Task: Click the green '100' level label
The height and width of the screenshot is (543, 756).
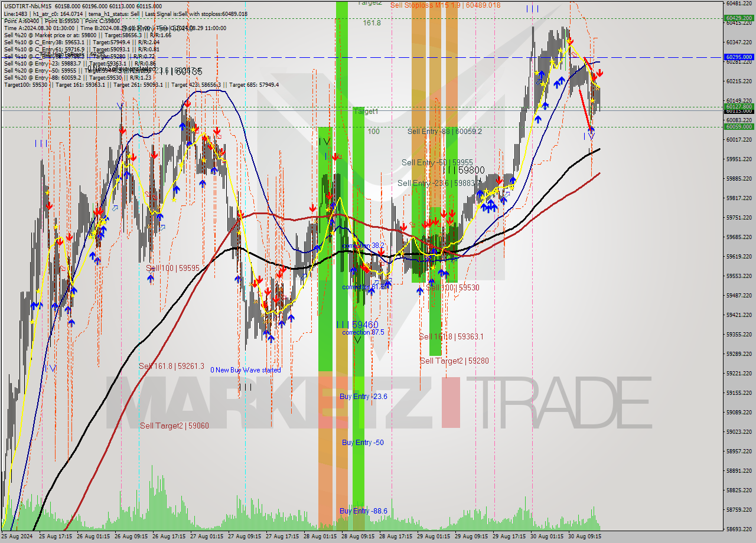Action: pos(373,132)
